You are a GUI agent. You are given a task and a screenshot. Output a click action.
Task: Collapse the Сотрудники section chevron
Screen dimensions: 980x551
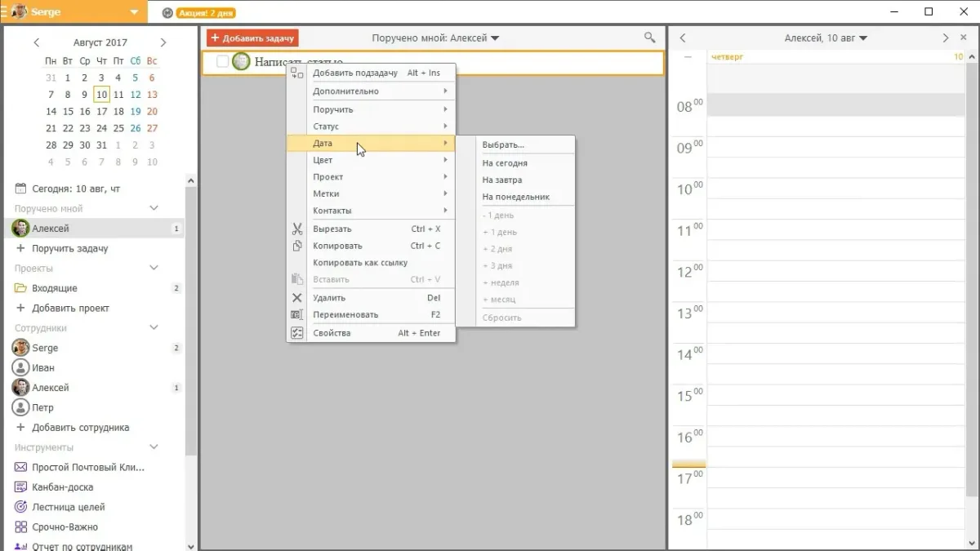pyautogui.click(x=154, y=328)
